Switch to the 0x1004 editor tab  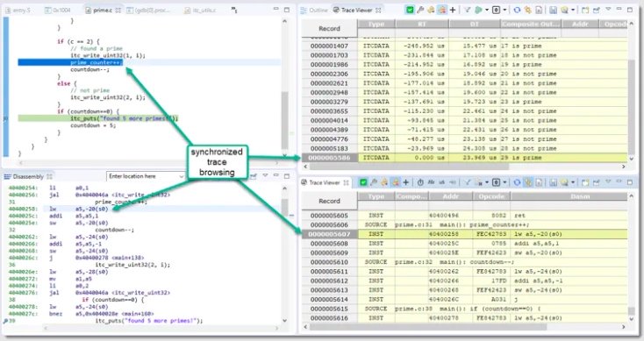(58, 10)
